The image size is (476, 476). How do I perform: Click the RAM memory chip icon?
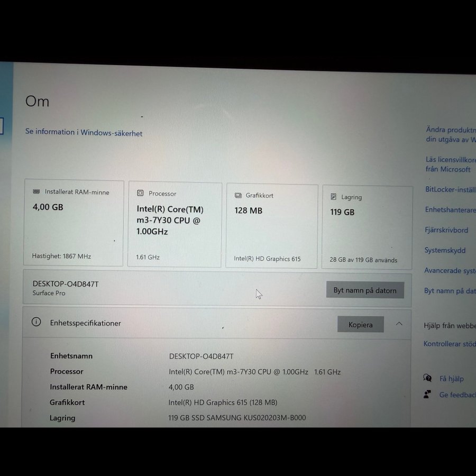click(36, 191)
